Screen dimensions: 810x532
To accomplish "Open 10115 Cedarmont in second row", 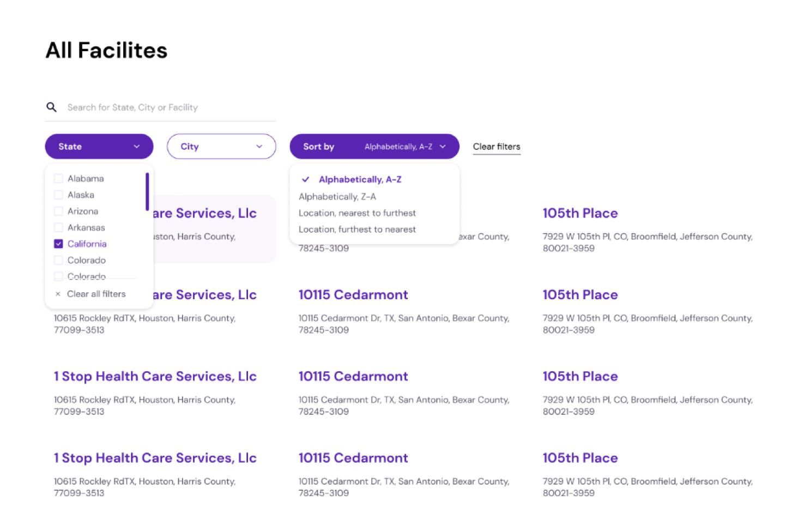I will point(353,295).
